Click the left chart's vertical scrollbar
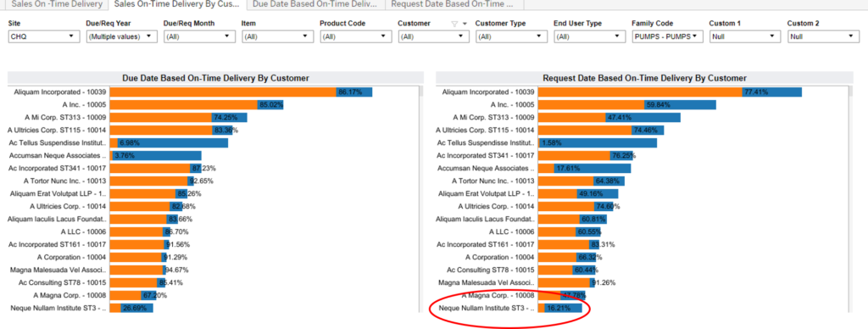Image resolution: width=868 pixels, height=329 pixels. pyautogui.click(x=420, y=198)
